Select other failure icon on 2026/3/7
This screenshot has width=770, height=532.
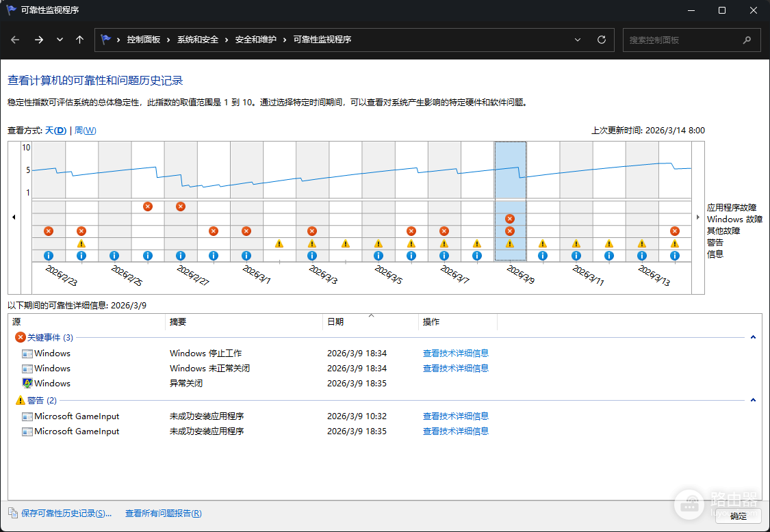[x=444, y=231]
